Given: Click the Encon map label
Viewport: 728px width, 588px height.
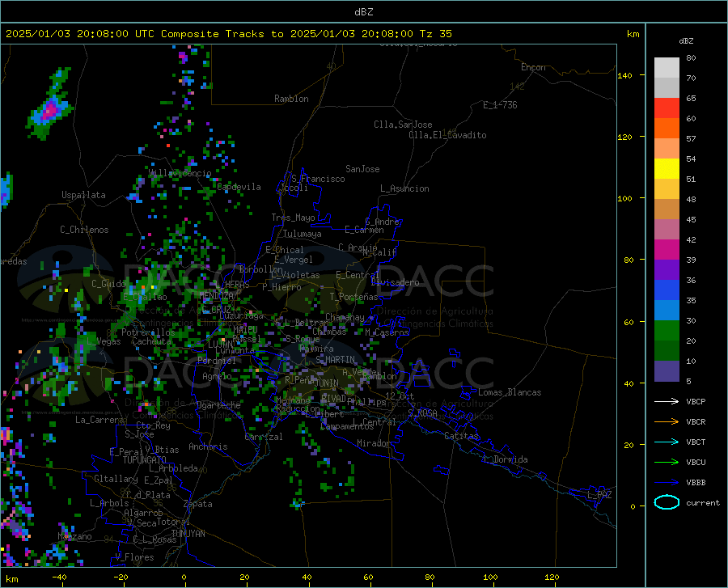Looking at the screenshot, I should (x=533, y=67).
